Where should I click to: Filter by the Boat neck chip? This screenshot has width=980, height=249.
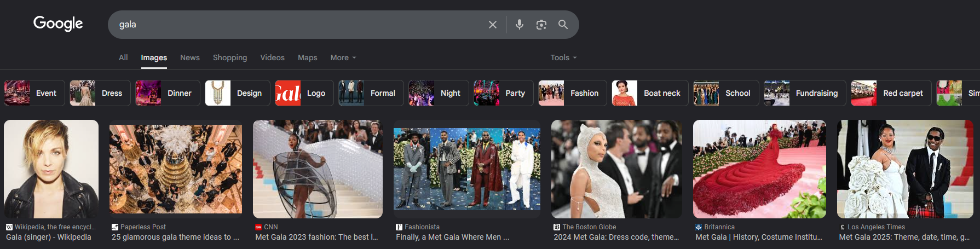[650, 93]
